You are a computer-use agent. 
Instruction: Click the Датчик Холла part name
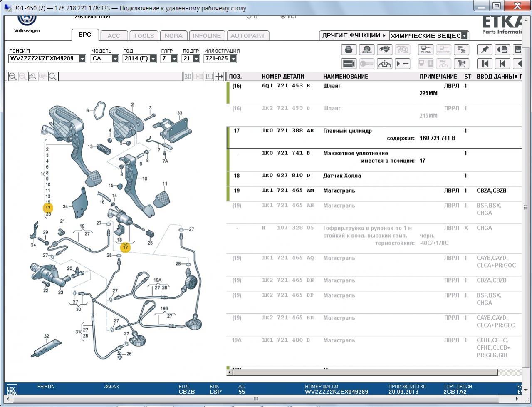342,176
